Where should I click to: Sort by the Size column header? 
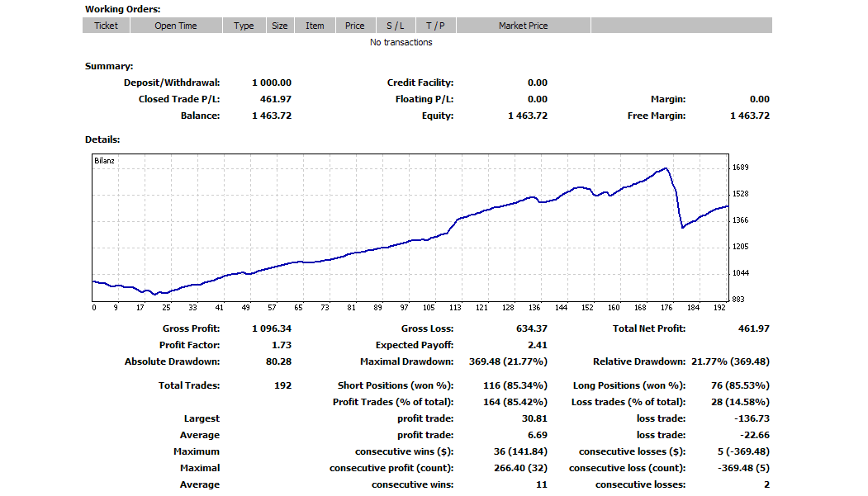(280, 26)
